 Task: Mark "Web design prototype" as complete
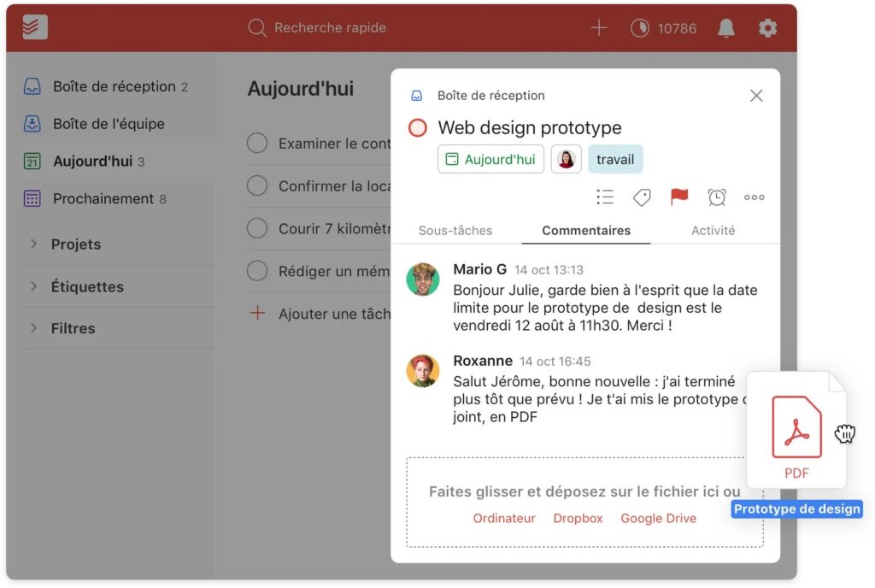[x=416, y=127]
